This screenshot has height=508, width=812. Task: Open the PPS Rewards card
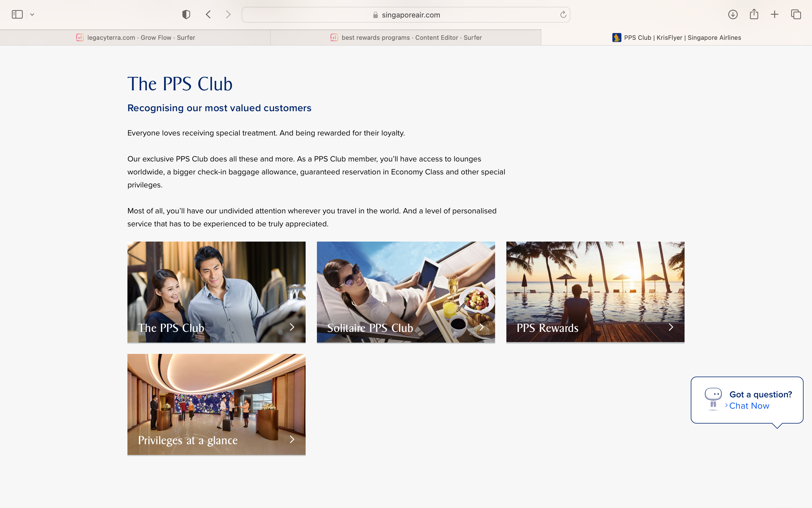595,292
